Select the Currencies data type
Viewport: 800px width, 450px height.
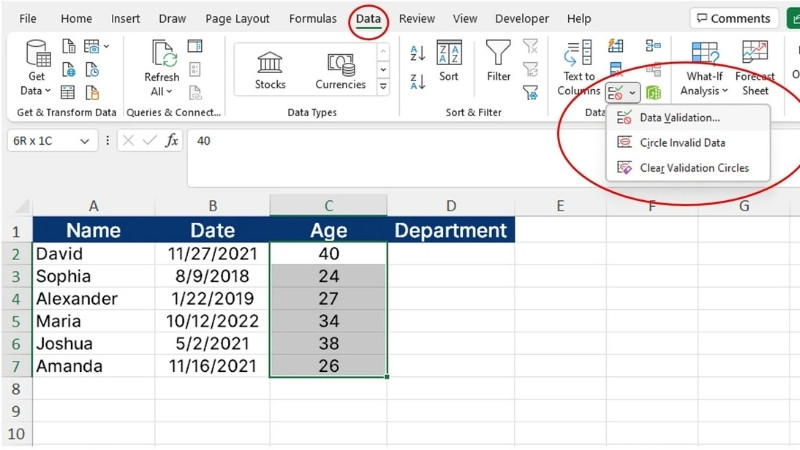(x=340, y=68)
